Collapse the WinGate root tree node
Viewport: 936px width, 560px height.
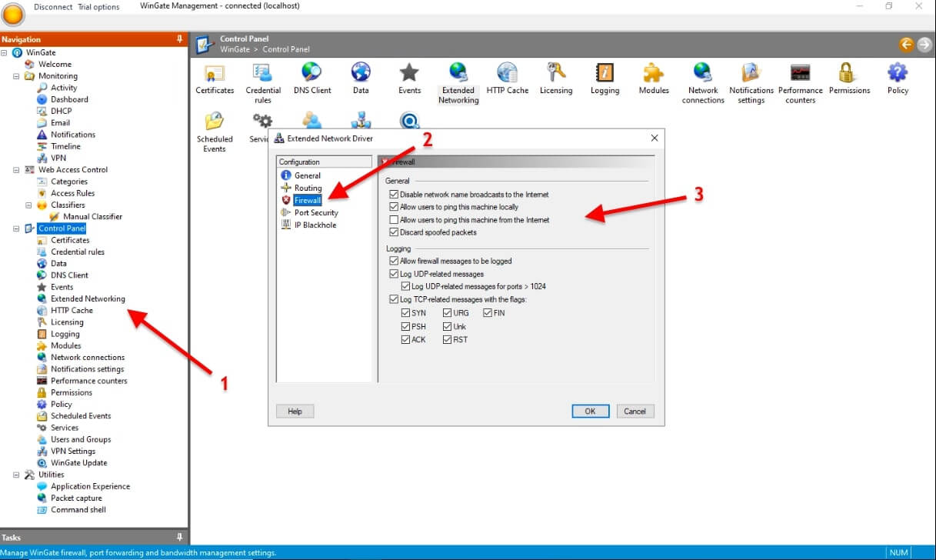point(5,52)
